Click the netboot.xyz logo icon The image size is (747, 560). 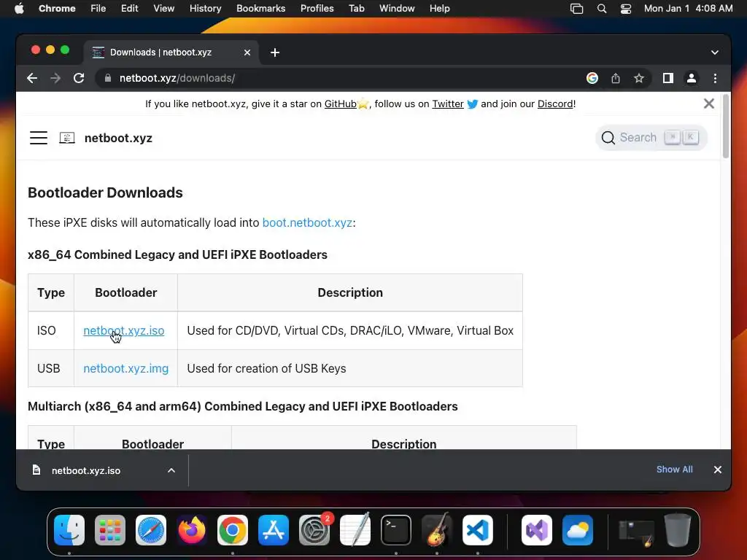pos(66,138)
